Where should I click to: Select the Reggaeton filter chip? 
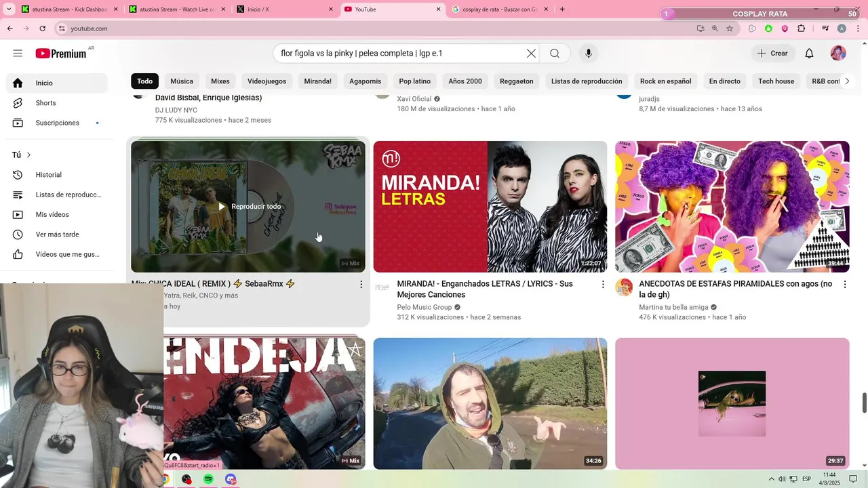coord(517,81)
